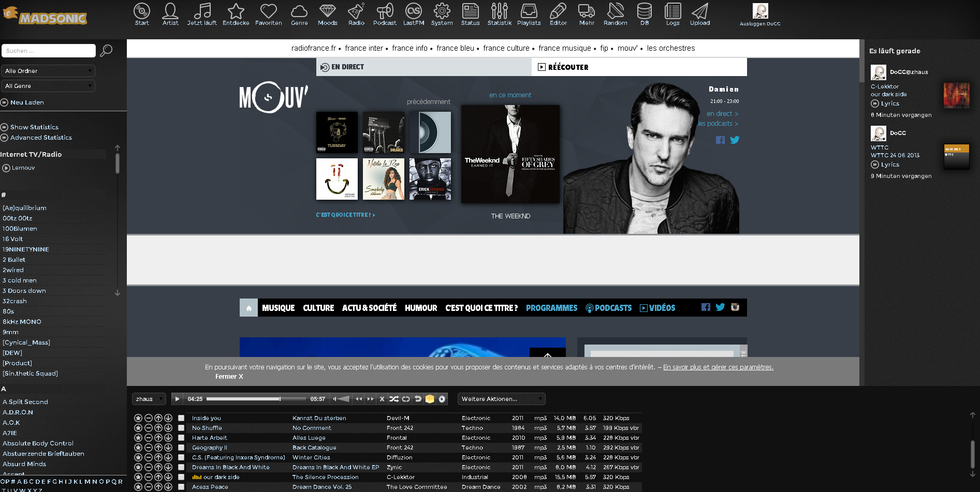Dismiss cookie banner with 'Fermer X'
The image size is (980, 492).
coord(229,377)
